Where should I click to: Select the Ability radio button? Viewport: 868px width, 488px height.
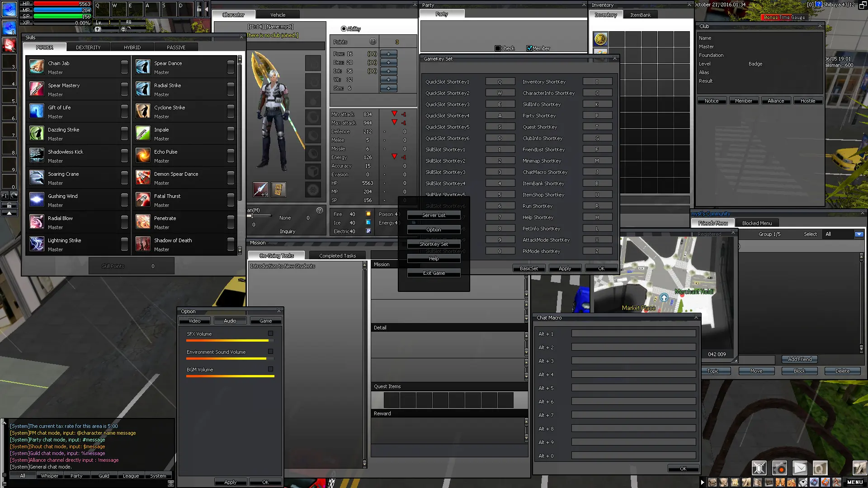click(x=344, y=29)
